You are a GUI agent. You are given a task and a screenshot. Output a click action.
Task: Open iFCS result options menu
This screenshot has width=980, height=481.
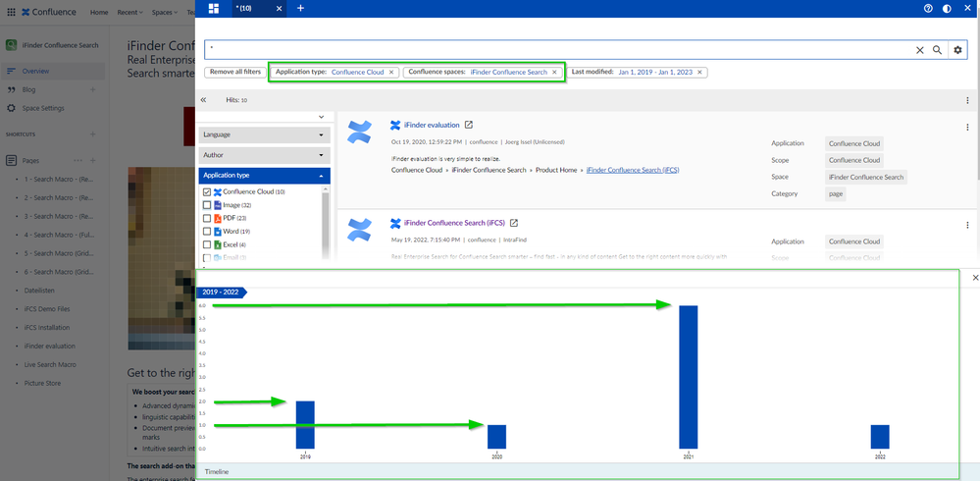coord(967,225)
